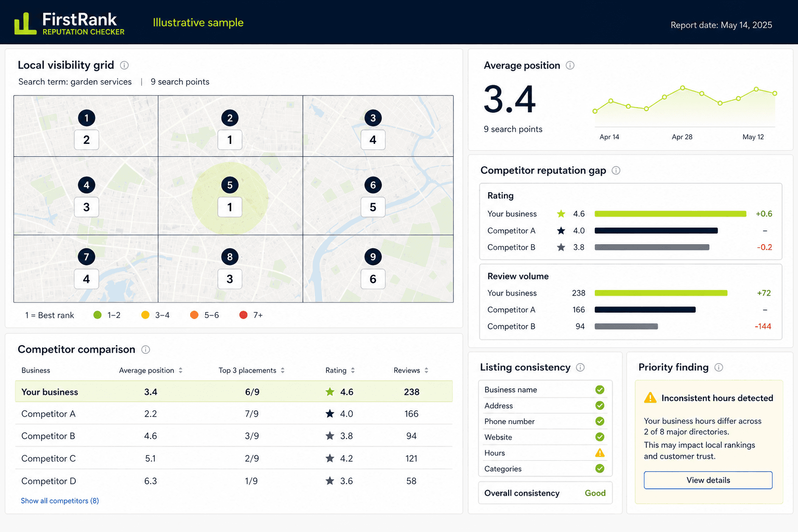Click the warning triangle beside Inconsistent hours detected

650,397
